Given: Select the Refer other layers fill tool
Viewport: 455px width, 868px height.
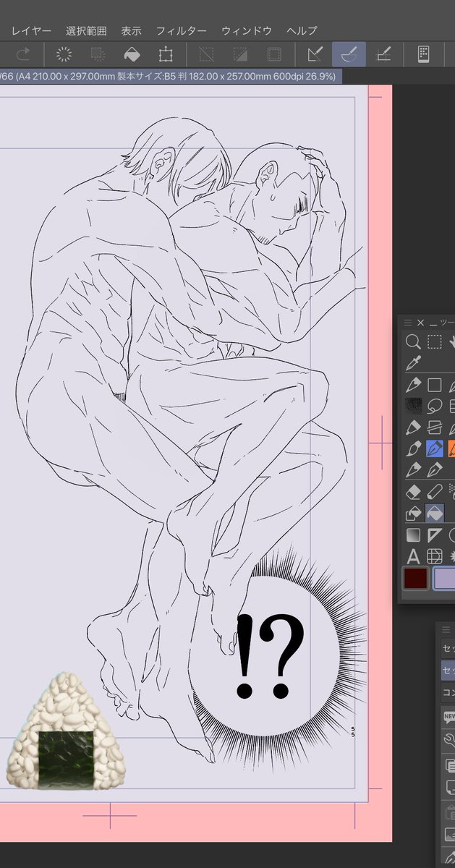Looking at the screenshot, I should [413, 514].
